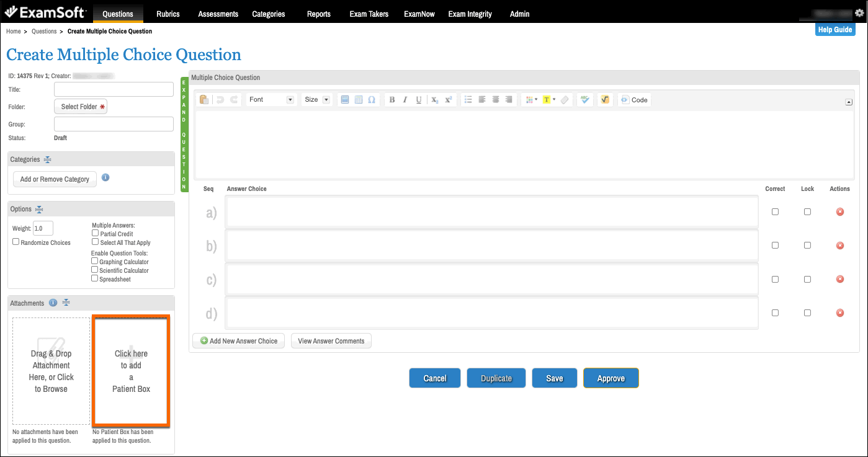868x457 pixels.
Task: Open the Rubrics menu
Action: pyautogui.click(x=168, y=14)
